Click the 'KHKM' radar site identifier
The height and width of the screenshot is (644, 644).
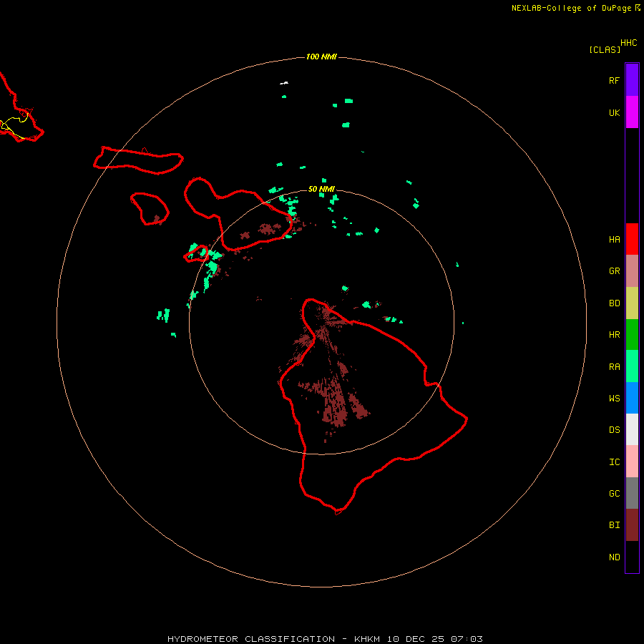tap(367, 639)
